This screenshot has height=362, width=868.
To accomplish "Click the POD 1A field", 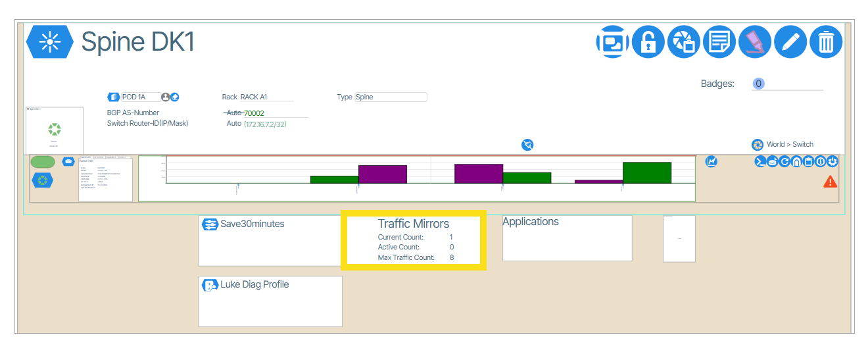I will coord(140,97).
